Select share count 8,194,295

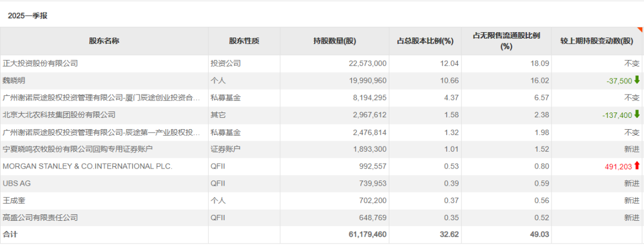click(370, 98)
